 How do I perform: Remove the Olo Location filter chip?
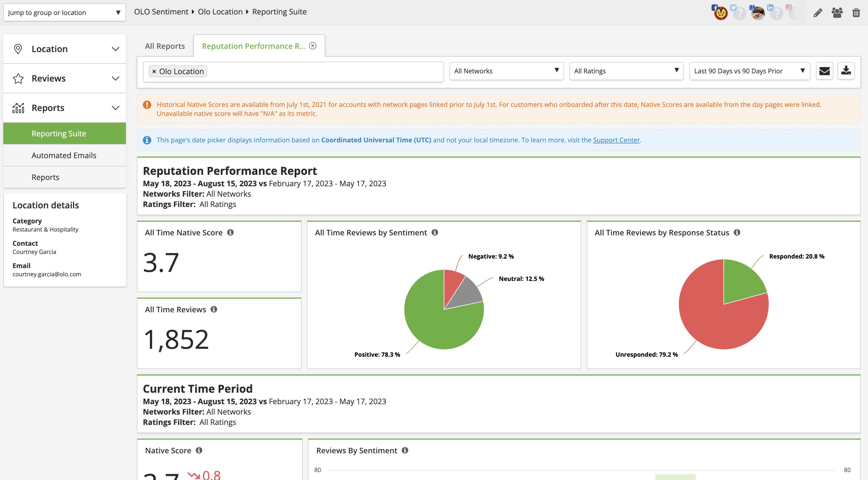coord(154,71)
